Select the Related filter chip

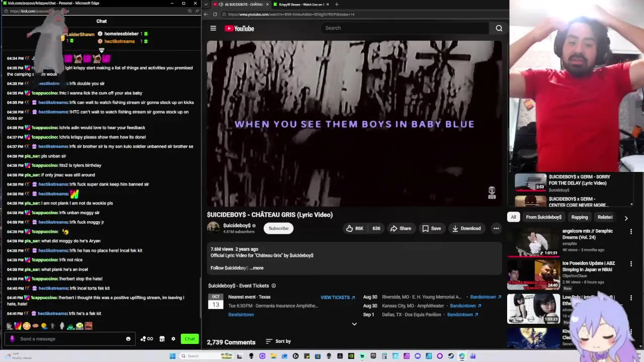click(x=605, y=217)
